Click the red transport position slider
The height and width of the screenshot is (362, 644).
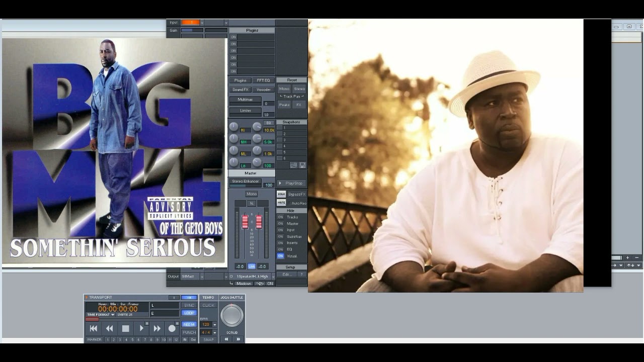[x=92, y=319]
